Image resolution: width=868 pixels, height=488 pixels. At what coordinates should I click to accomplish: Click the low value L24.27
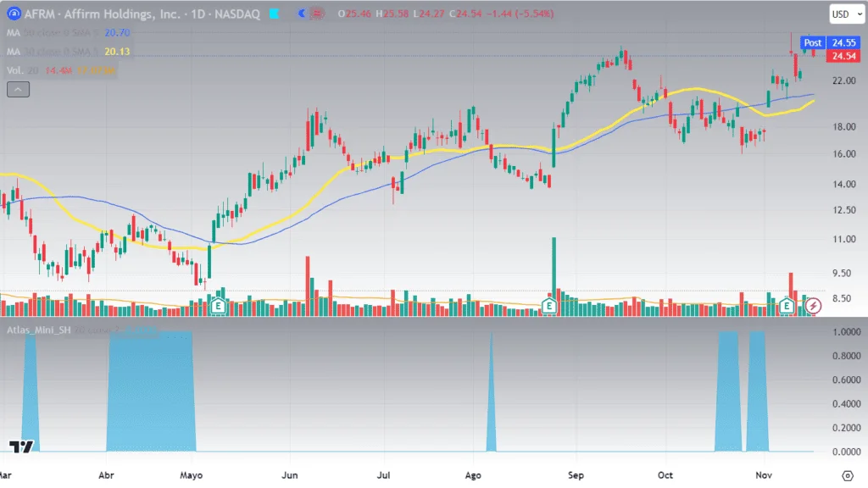point(428,14)
